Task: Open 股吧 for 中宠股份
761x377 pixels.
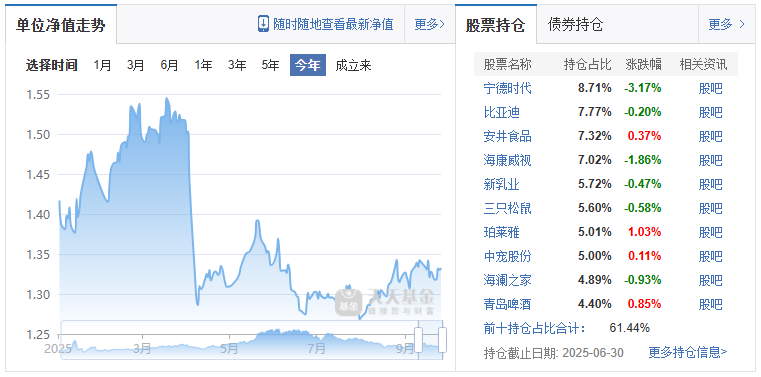Action: (x=711, y=256)
